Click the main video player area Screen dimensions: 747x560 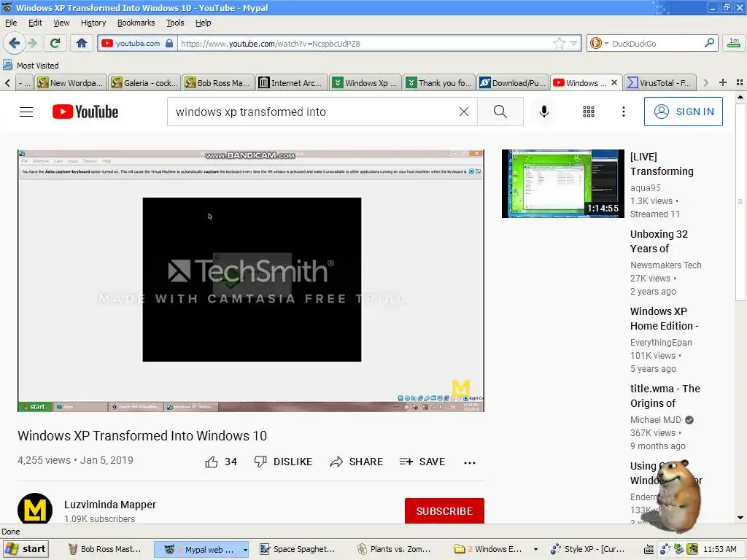click(251, 281)
